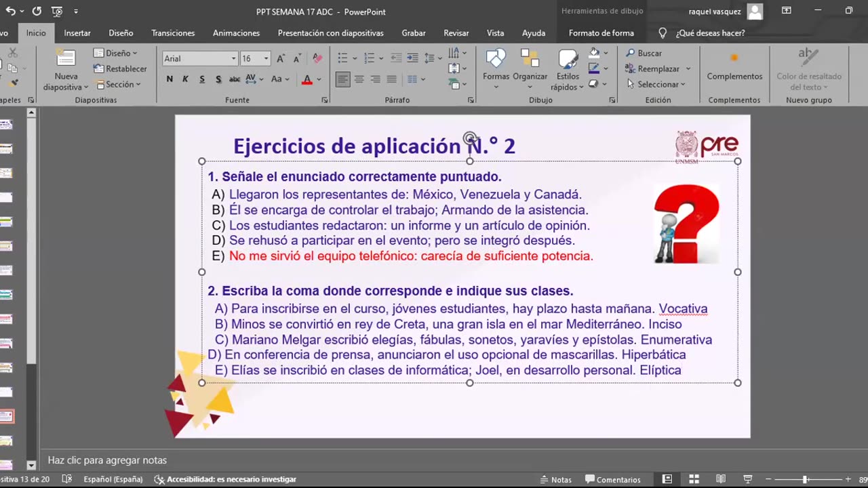Switch to the Insertar tab
The width and height of the screenshot is (868, 488).
77,33
